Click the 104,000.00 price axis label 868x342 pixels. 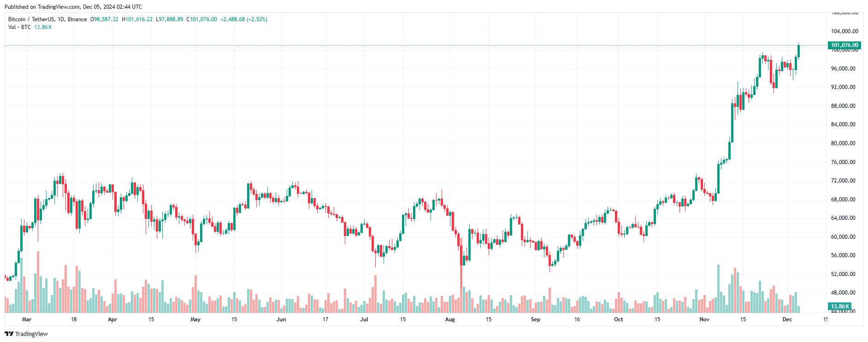[844, 31]
